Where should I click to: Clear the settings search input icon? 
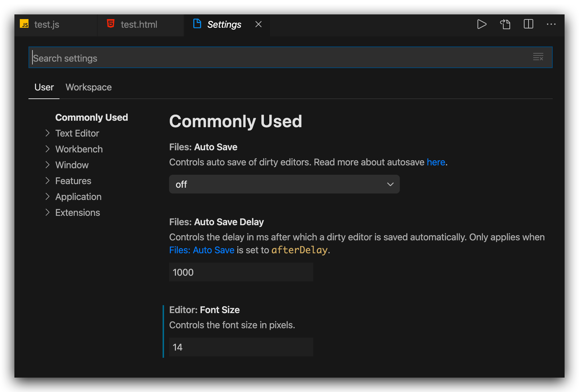[x=538, y=57]
